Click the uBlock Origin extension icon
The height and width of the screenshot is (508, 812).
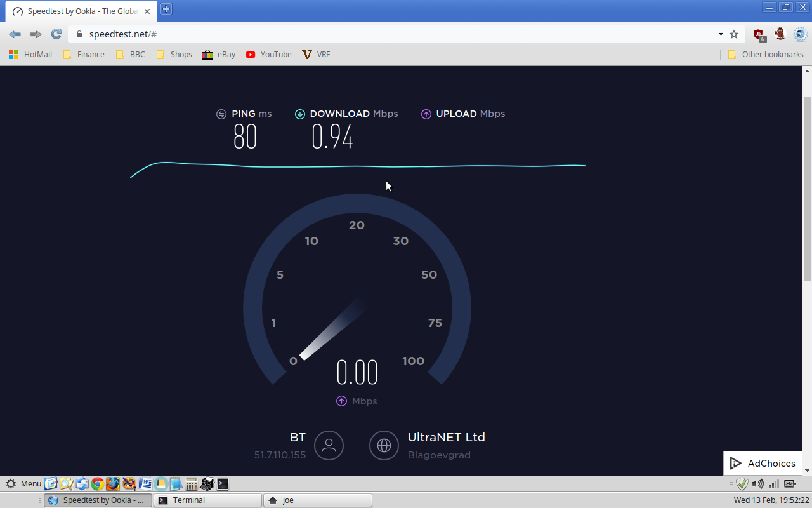pyautogui.click(x=759, y=34)
